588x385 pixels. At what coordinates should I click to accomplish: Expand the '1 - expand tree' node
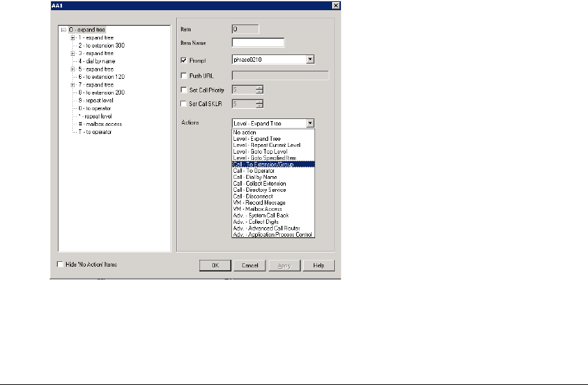pyautogui.click(x=72, y=37)
